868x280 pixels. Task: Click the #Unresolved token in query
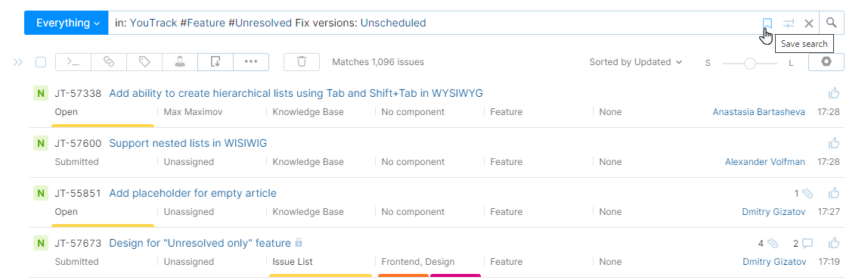[x=259, y=23]
